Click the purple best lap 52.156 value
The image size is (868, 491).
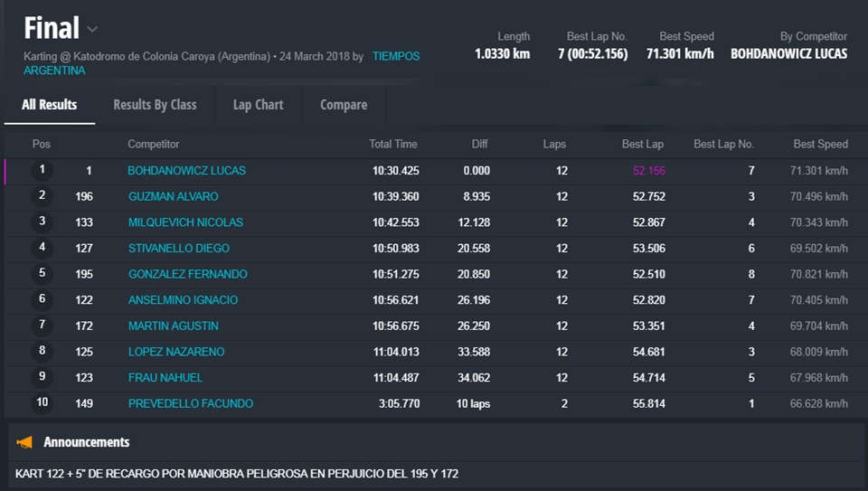pos(648,171)
